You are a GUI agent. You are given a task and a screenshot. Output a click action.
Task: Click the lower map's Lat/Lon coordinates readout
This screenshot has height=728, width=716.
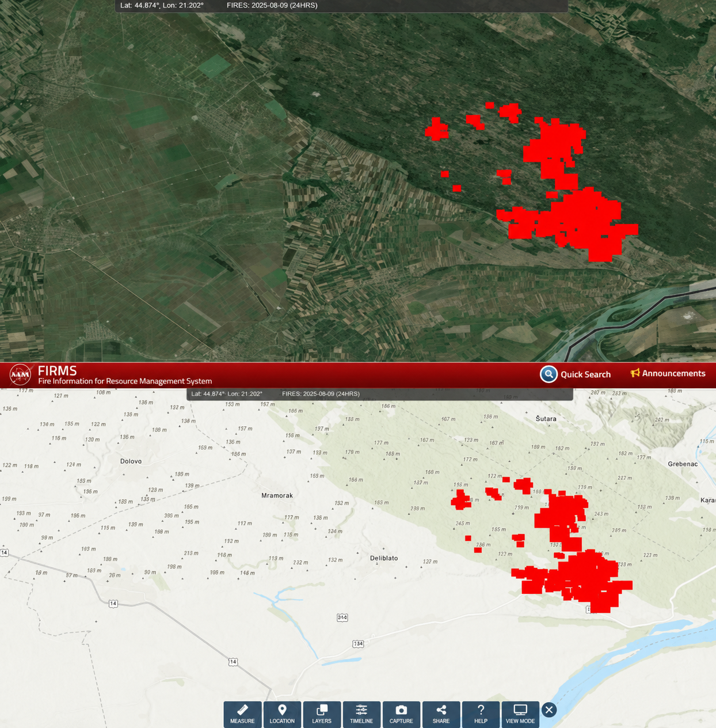(x=227, y=394)
